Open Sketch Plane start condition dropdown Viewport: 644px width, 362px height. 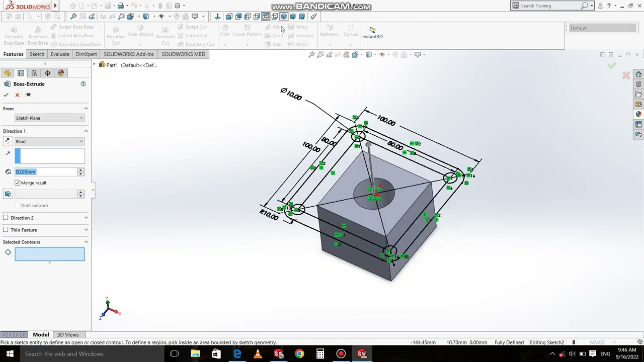tap(49, 118)
